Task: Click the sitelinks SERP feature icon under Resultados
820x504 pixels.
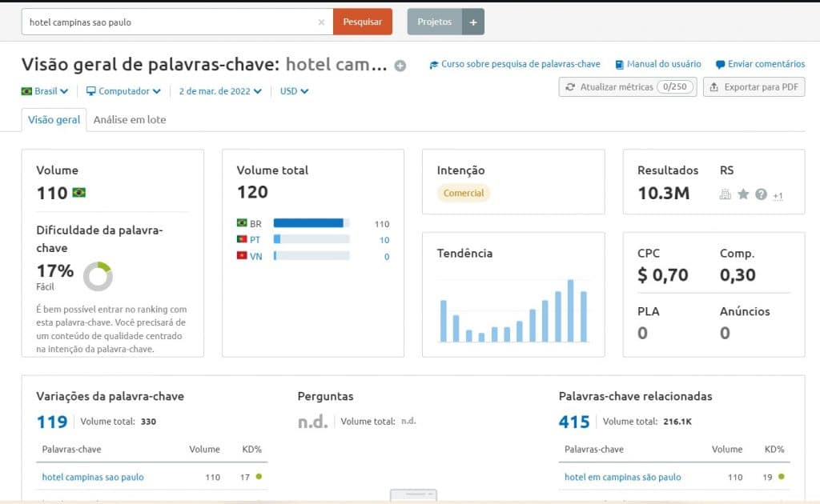Action: 726,194
